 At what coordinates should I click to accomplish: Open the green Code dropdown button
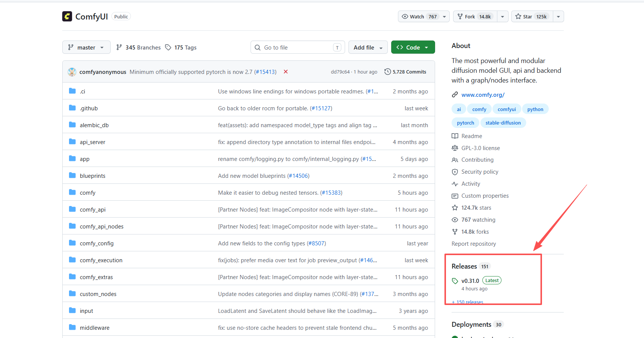point(413,47)
